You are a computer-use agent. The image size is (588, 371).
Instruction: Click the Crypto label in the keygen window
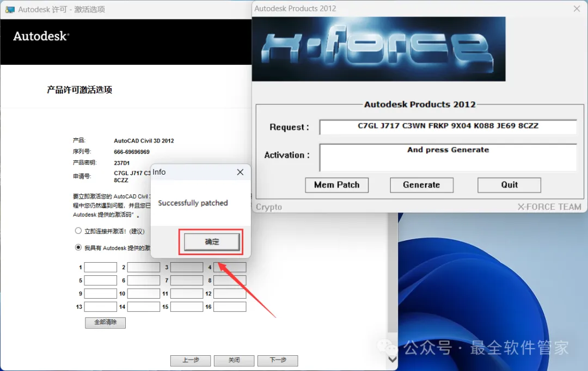(x=269, y=207)
